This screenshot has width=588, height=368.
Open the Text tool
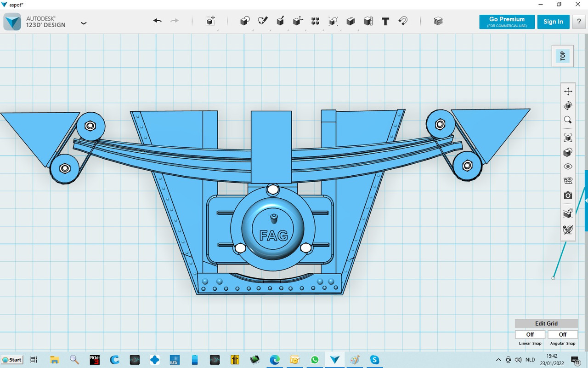tap(385, 21)
